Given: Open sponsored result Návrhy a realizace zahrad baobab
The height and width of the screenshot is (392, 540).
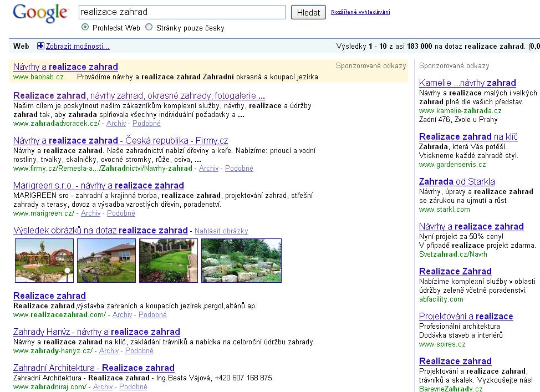Looking at the screenshot, I should (65, 67).
